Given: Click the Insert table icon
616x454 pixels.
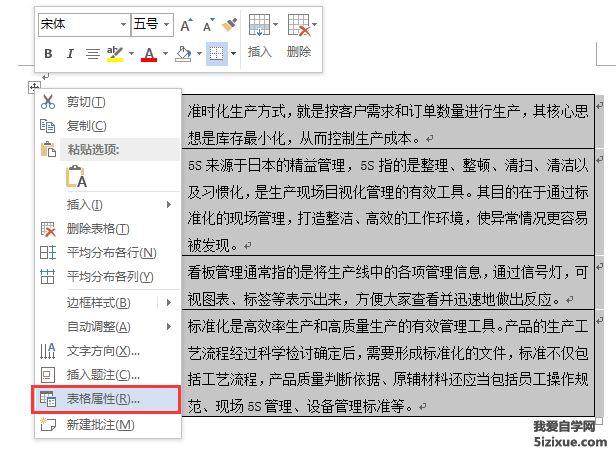Looking at the screenshot, I should point(259,25).
